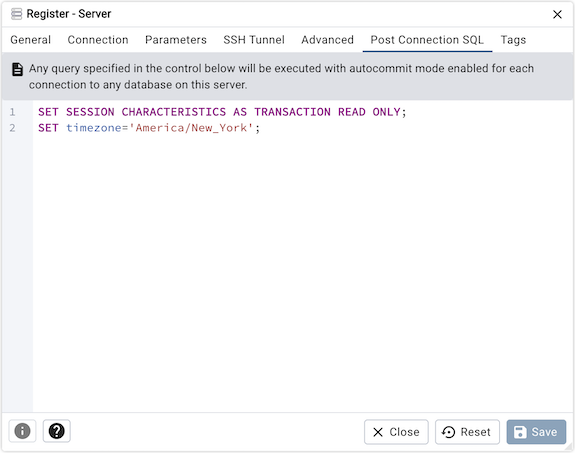
Task: Click READ ONLY text in line 1
Action: pyautogui.click(x=369, y=112)
